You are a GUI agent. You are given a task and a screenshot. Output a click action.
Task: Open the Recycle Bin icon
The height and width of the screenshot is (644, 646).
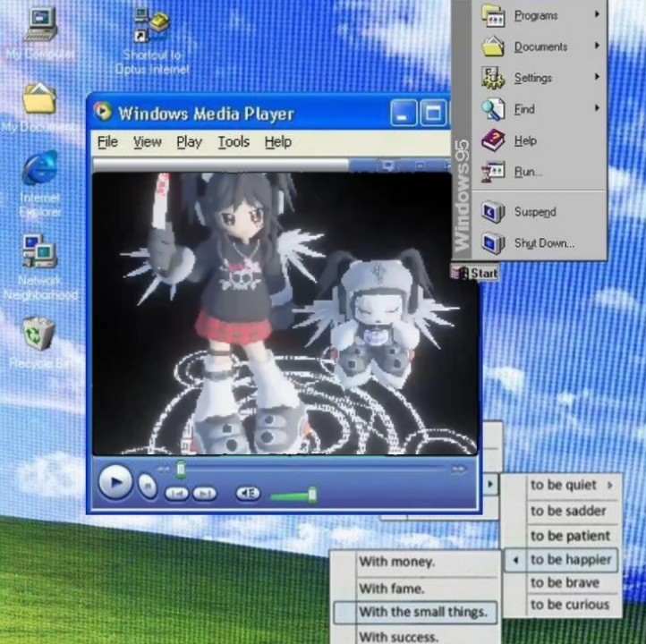pos(39,335)
